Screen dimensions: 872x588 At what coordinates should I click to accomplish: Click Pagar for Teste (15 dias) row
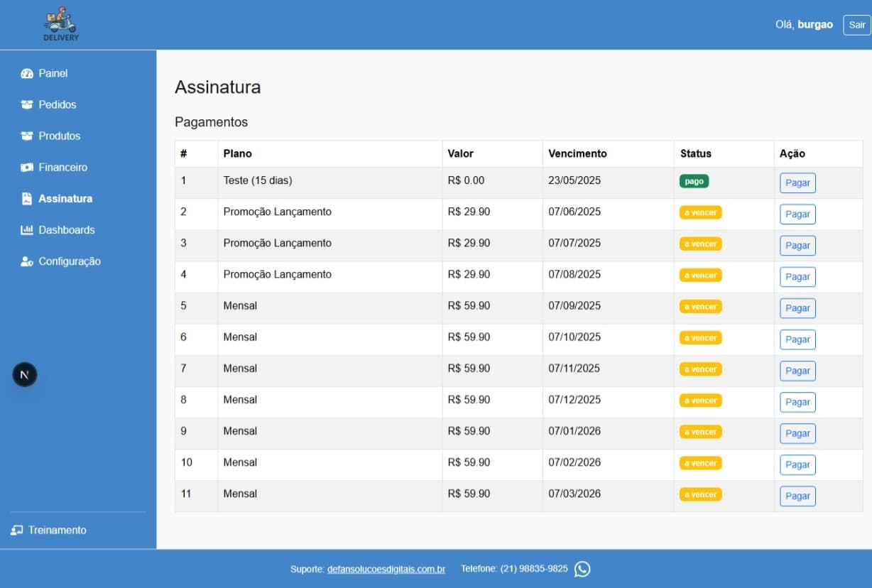[797, 183]
